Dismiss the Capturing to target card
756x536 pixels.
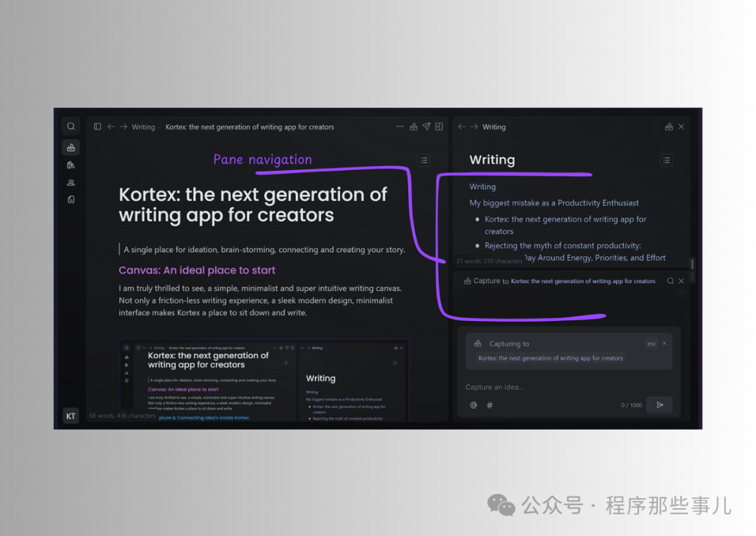(x=664, y=343)
